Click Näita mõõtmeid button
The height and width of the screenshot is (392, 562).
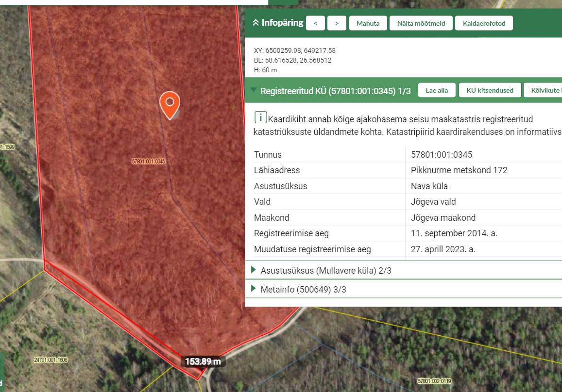pos(421,23)
